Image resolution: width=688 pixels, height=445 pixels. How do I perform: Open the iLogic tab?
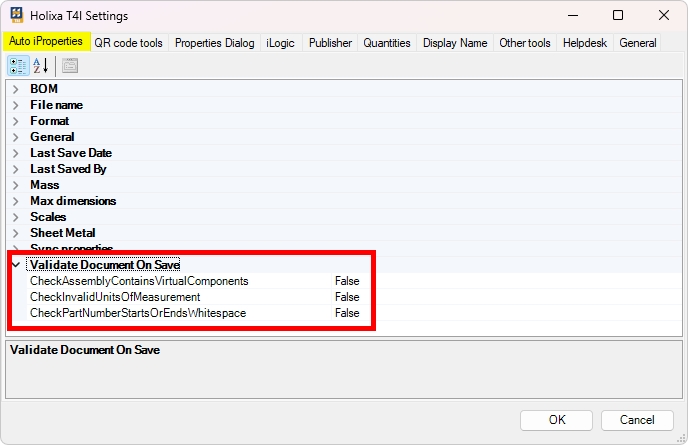pos(280,43)
